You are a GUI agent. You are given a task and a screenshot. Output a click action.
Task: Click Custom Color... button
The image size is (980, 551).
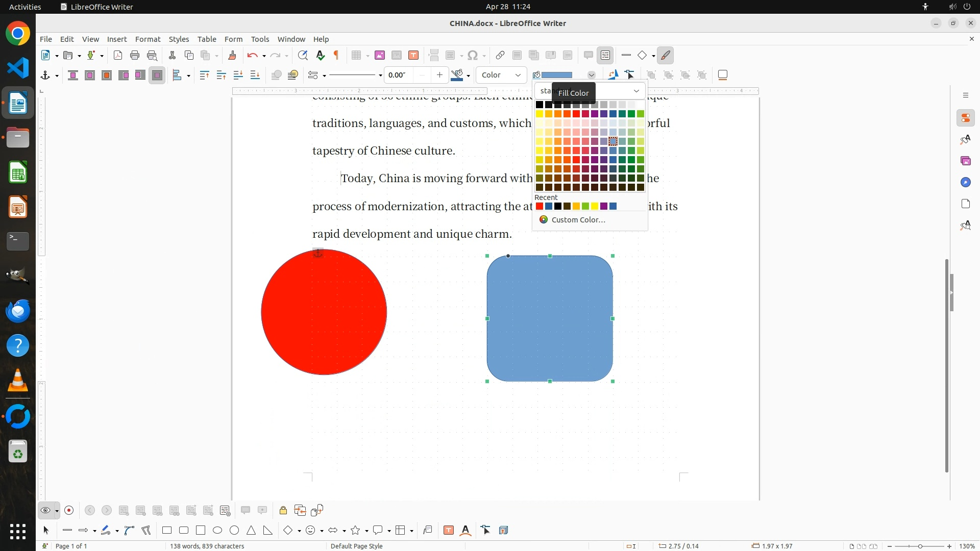pos(578,220)
